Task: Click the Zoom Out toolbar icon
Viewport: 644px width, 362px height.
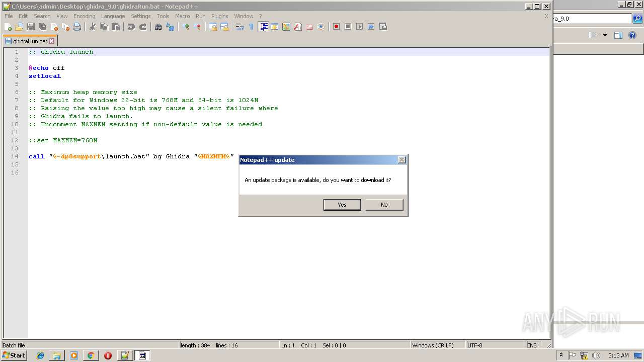Action: coord(197,27)
